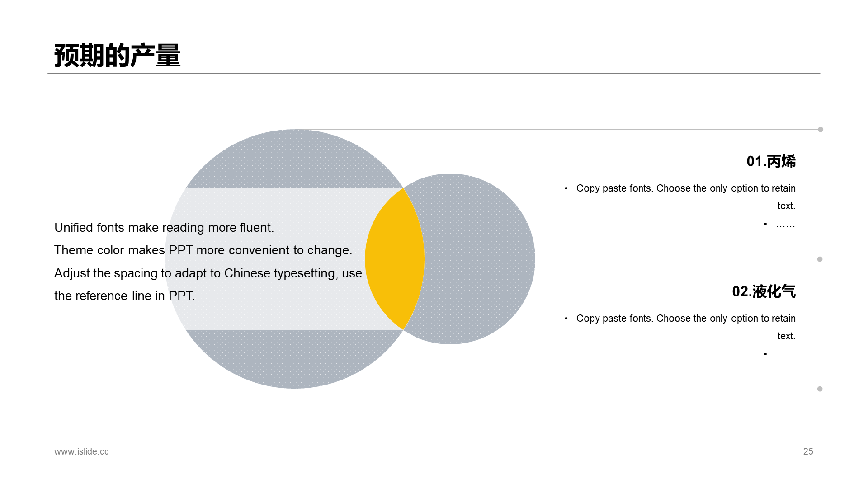Click the middle gray line endpoint dot
The height and width of the screenshot is (488, 868).
pos(820,259)
